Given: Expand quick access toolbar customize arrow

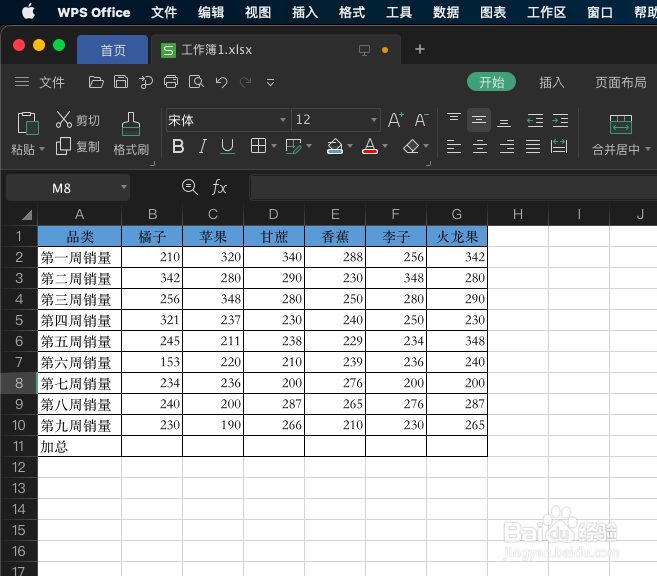Looking at the screenshot, I should 271,83.
